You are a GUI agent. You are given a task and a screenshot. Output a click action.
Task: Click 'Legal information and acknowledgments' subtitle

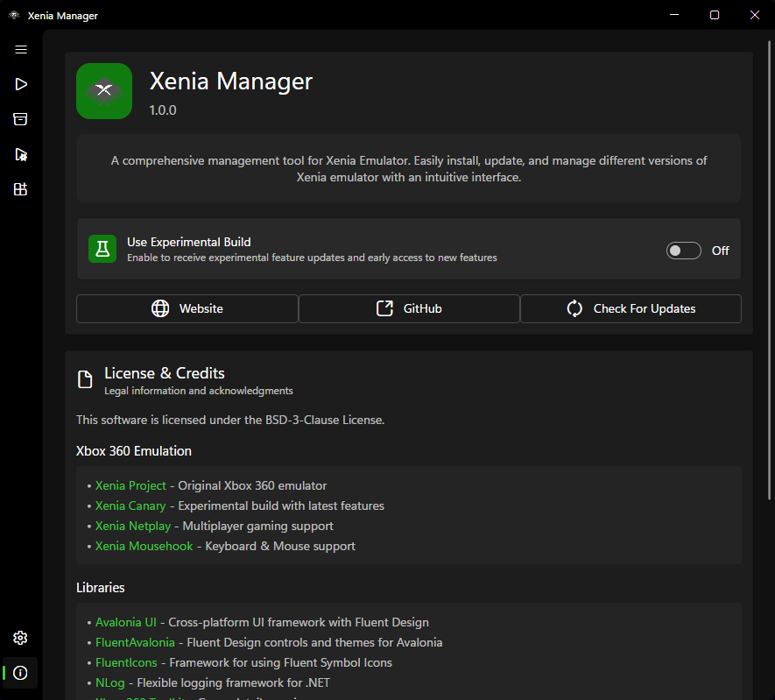(x=198, y=391)
